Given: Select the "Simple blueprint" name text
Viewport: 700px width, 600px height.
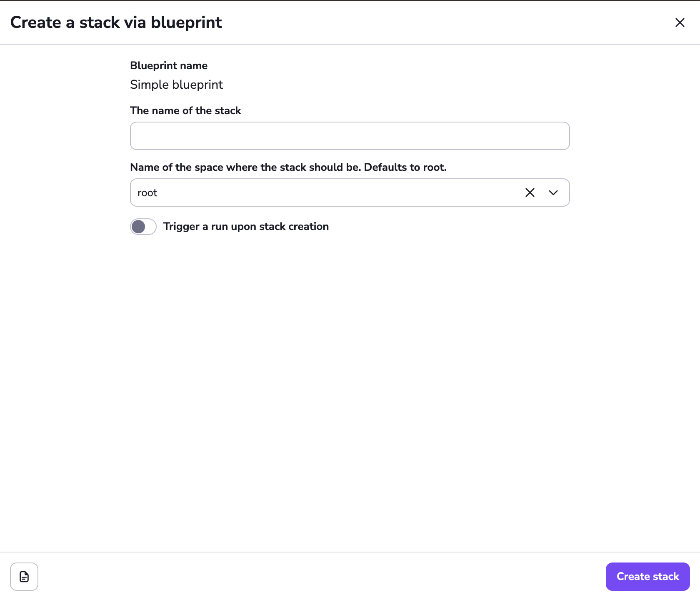Looking at the screenshot, I should 176,85.
